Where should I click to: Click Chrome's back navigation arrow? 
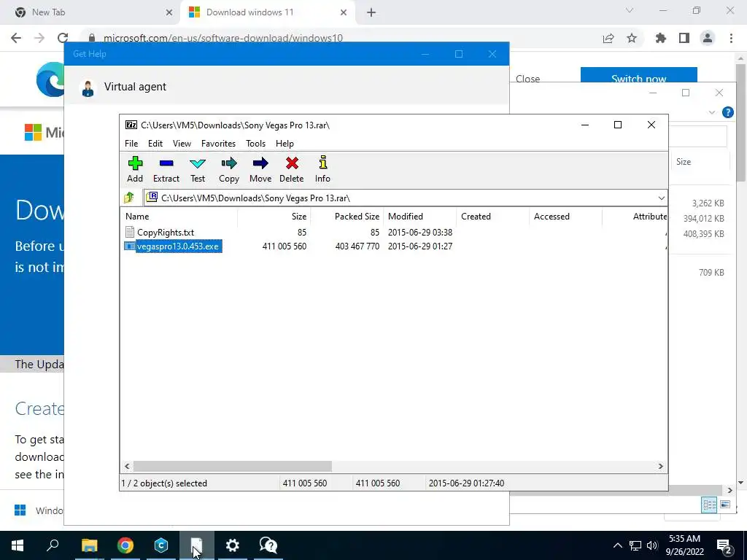(x=16, y=38)
